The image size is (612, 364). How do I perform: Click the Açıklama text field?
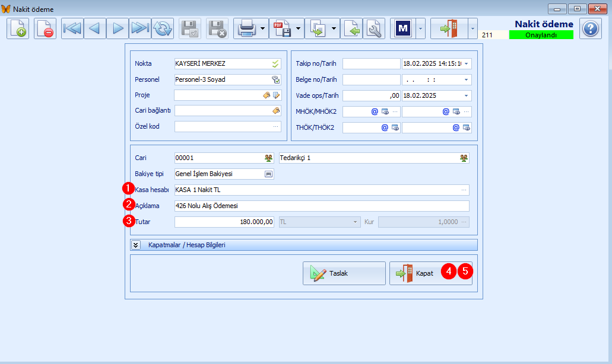321,206
